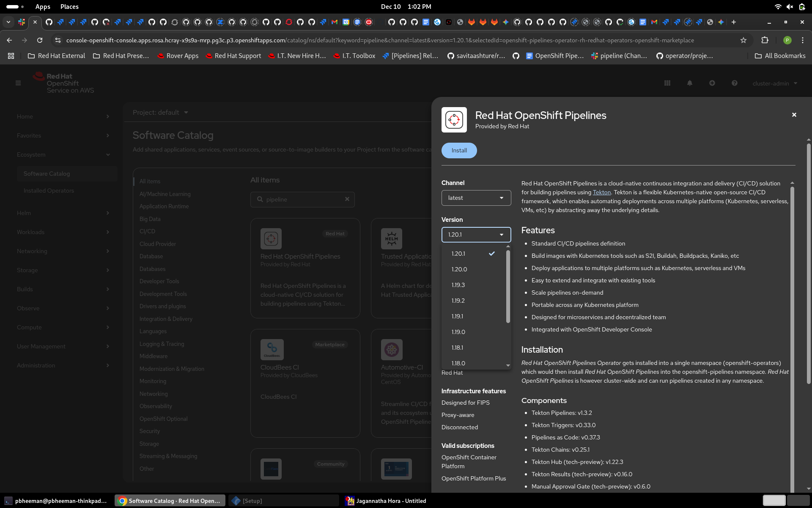Click the Red Hat OpenShift Pipelines operator logo

454,120
